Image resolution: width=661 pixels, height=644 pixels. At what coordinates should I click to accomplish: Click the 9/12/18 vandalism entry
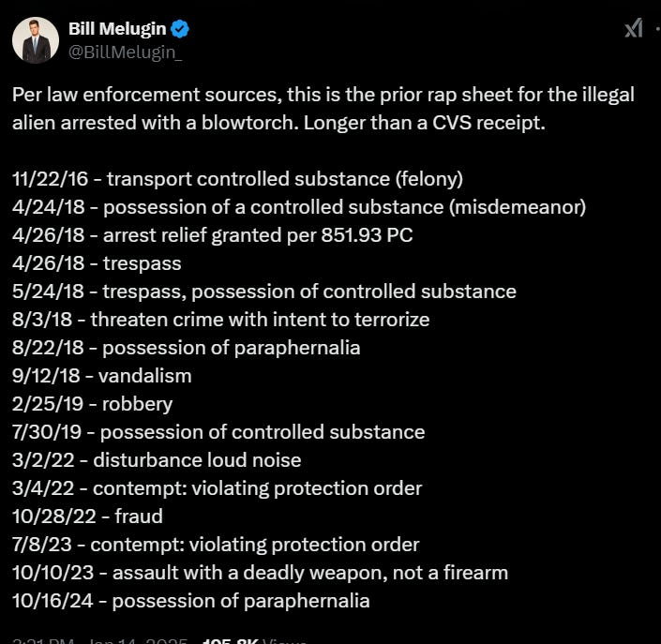point(102,376)
